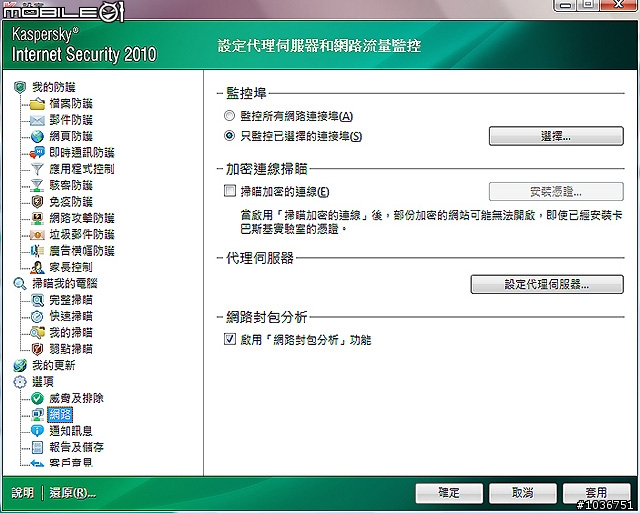Click the 套用 button
The width and height of the screenshot is (640, 513).
pyautogui.click(x=596, y=492)
